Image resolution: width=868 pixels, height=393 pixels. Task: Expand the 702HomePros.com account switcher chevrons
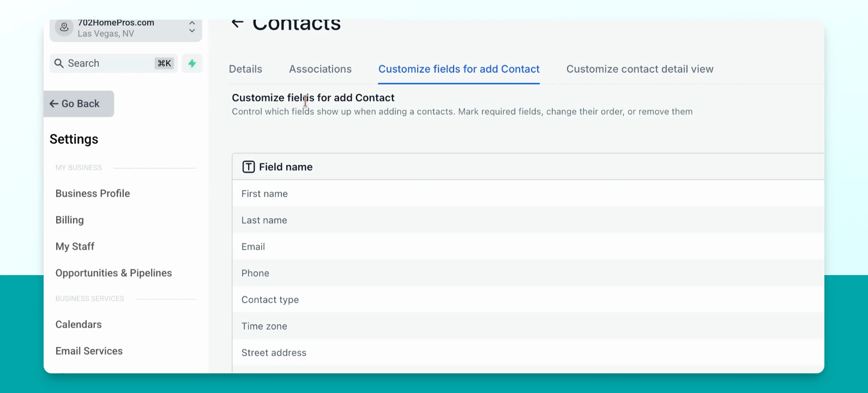click(x=192, y=27)
